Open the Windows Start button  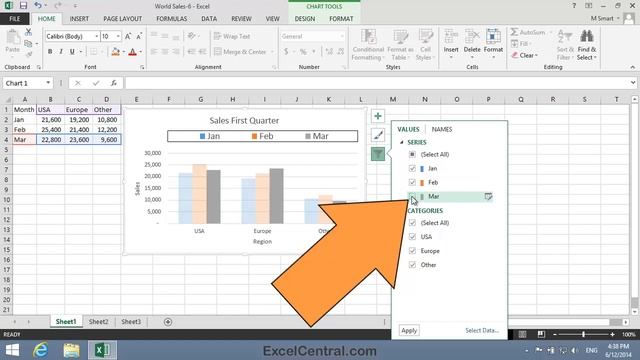tap(12, 350)
